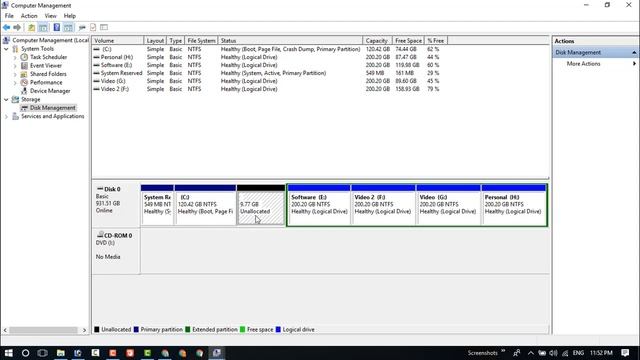Select Event Viewer in the tree
This screenshot has height=360, width=640.
tap(46, 66)
